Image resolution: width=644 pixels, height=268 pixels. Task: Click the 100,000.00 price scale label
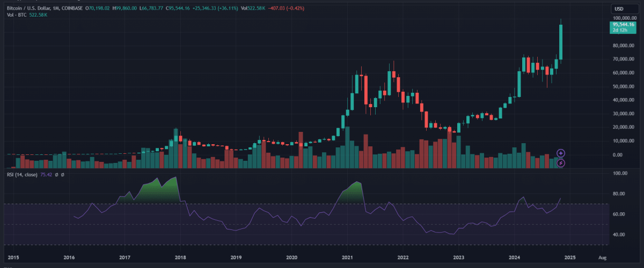click(624, 18)
